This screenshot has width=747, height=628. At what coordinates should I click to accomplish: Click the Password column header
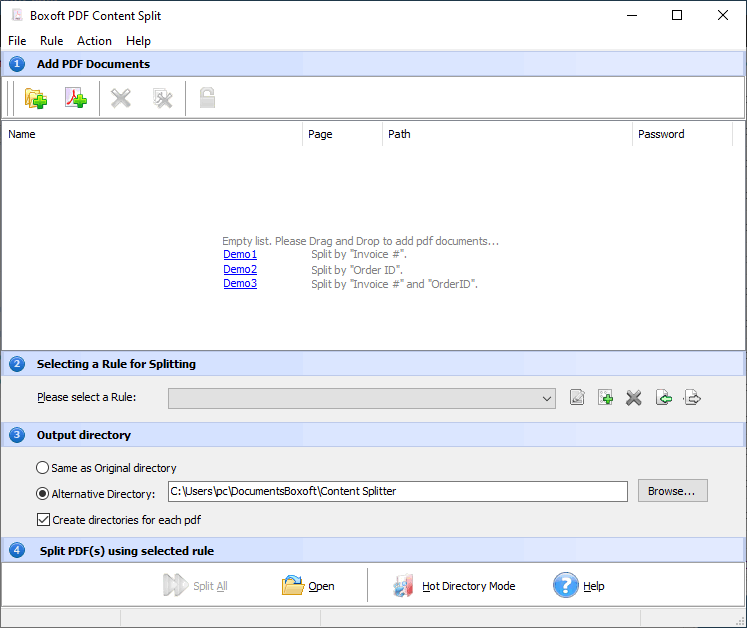(x=682, y=134)
